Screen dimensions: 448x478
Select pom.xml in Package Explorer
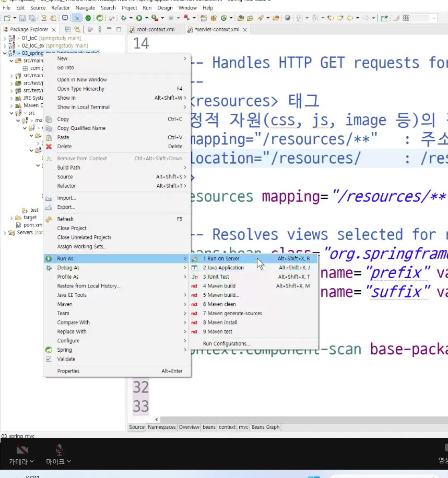coord(32,225)
